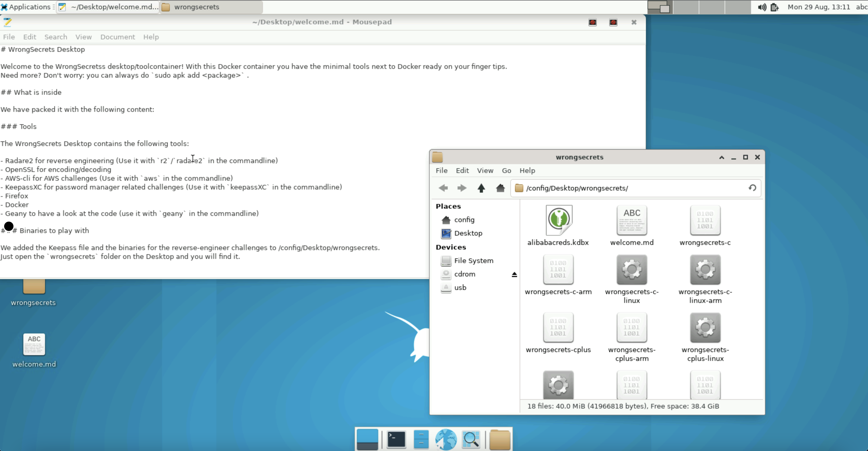Select welcome.md icon on the desktop
The height and width of the screenshot is (451, 868).
point(34,351)
